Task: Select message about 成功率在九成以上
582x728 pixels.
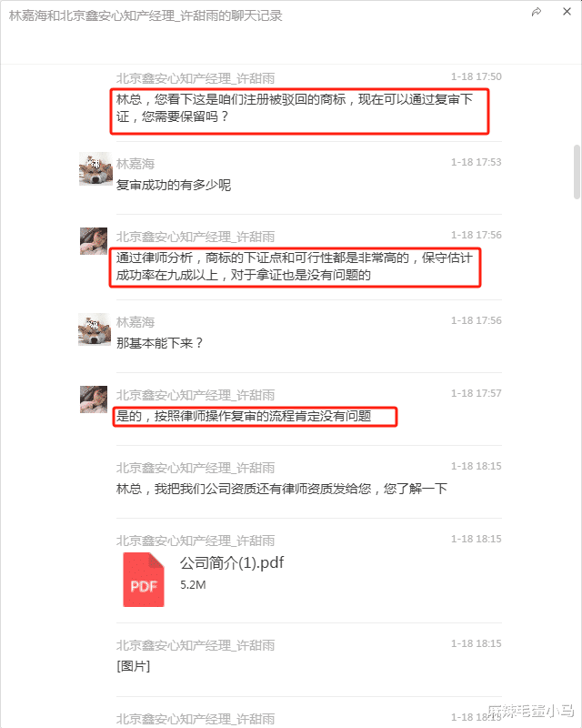Action: (x=295, y=266)
